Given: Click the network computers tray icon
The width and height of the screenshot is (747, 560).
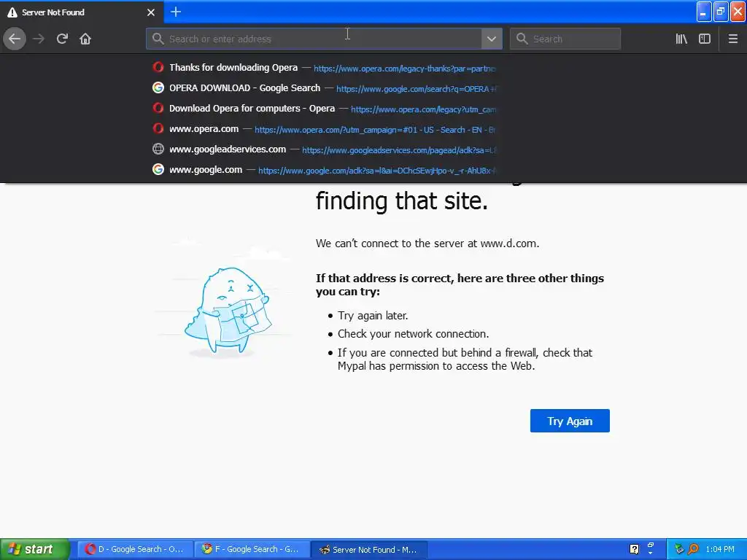Looking at the screenshot, I should (679, 549).
